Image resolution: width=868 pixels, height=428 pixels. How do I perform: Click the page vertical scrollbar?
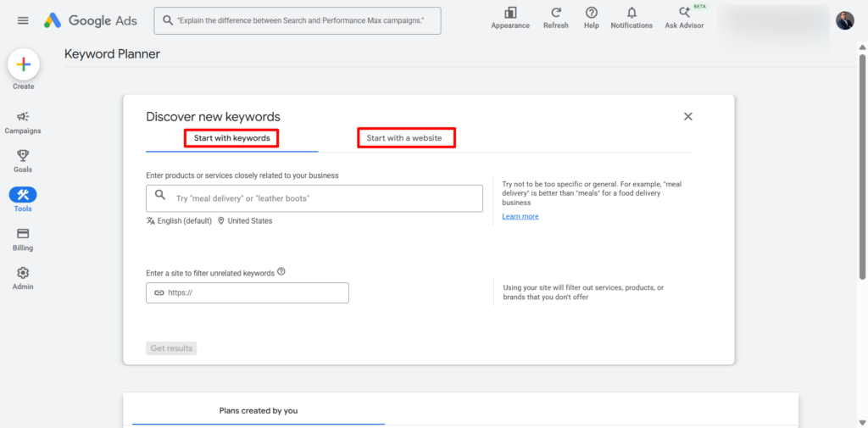[x=862, y=166]
